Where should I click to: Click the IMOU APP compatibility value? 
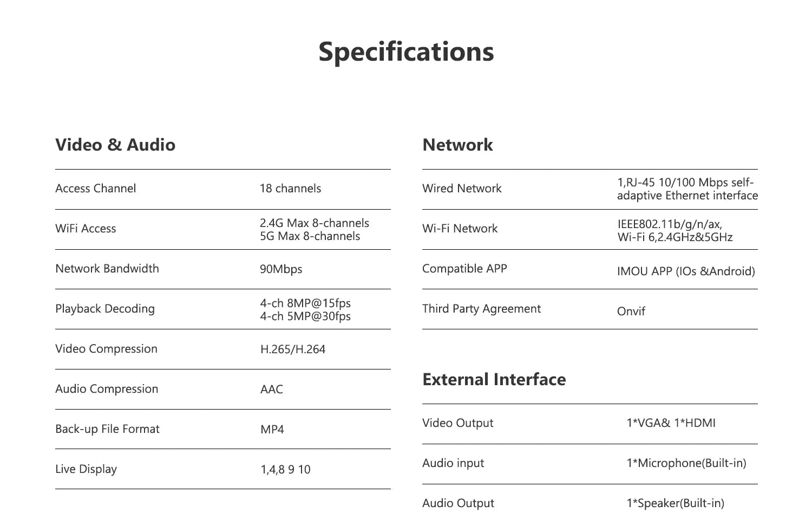pos(686,271)
